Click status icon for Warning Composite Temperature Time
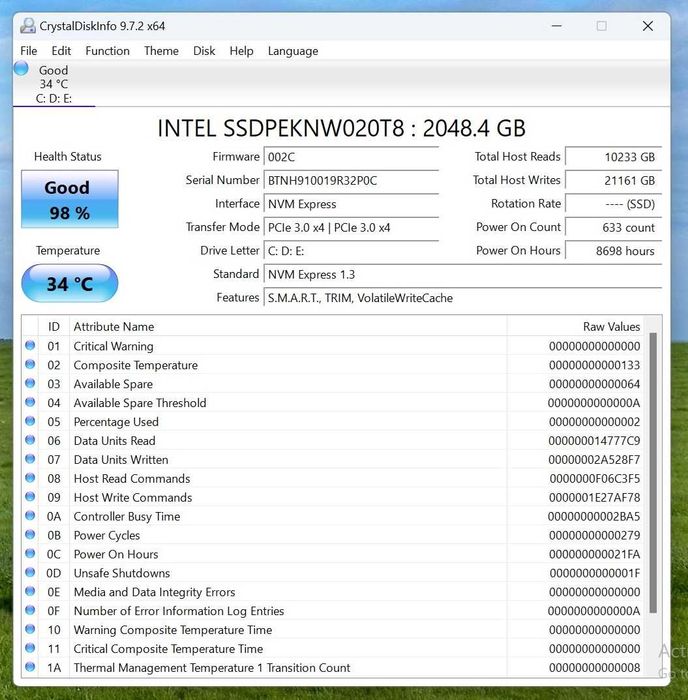 pos(30,629)
